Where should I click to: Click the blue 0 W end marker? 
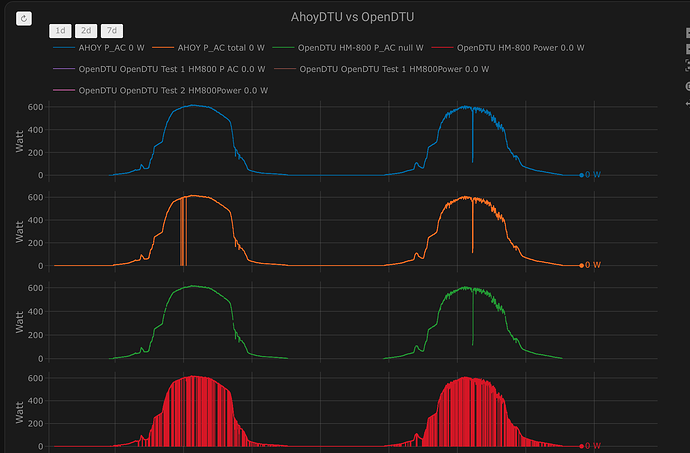[x=581, y=175]
